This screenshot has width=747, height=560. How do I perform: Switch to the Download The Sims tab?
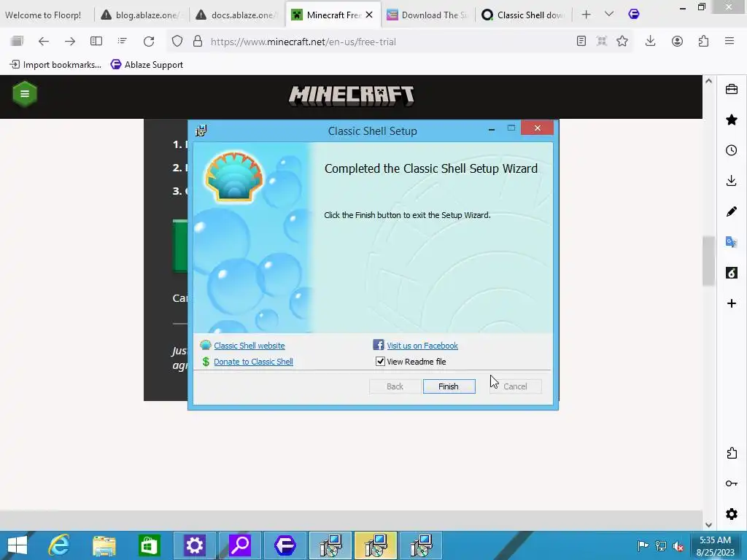[x=427, y=15]
